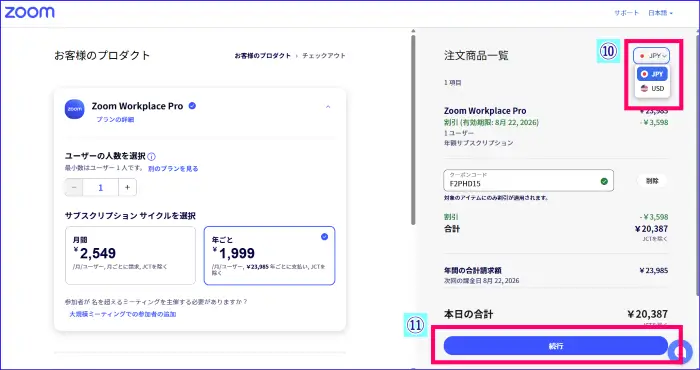This screenshot has width=700, height=370.
Task: Click the 年間の合計請求額 ¥23,985 value
Action: click(x=654, y=270)
